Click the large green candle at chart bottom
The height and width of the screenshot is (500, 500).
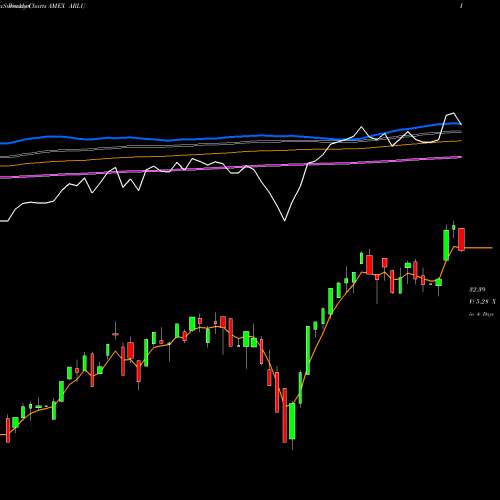coord(292,421)
